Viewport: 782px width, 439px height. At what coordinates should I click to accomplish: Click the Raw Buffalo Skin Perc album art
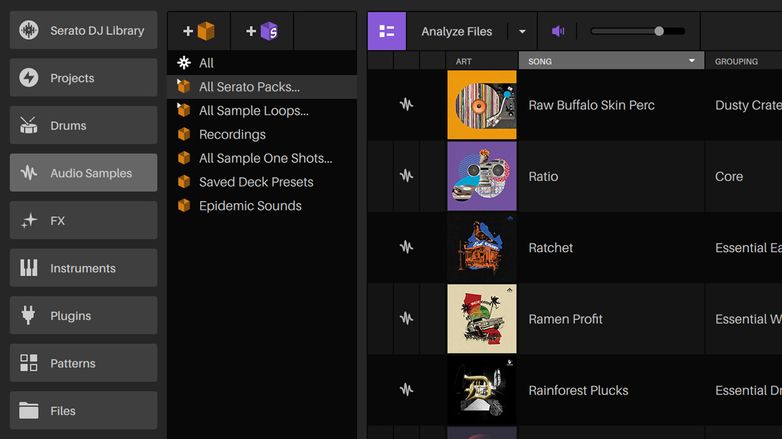(482, 105)
